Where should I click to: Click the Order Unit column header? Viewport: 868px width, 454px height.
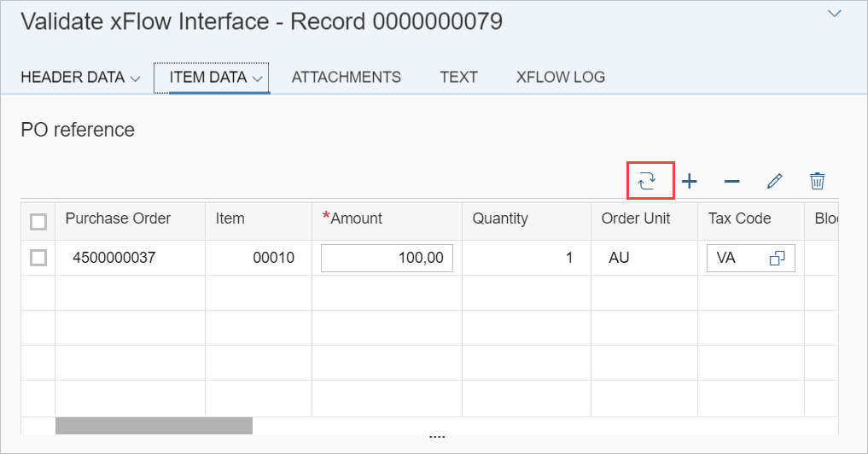[636, 218]
